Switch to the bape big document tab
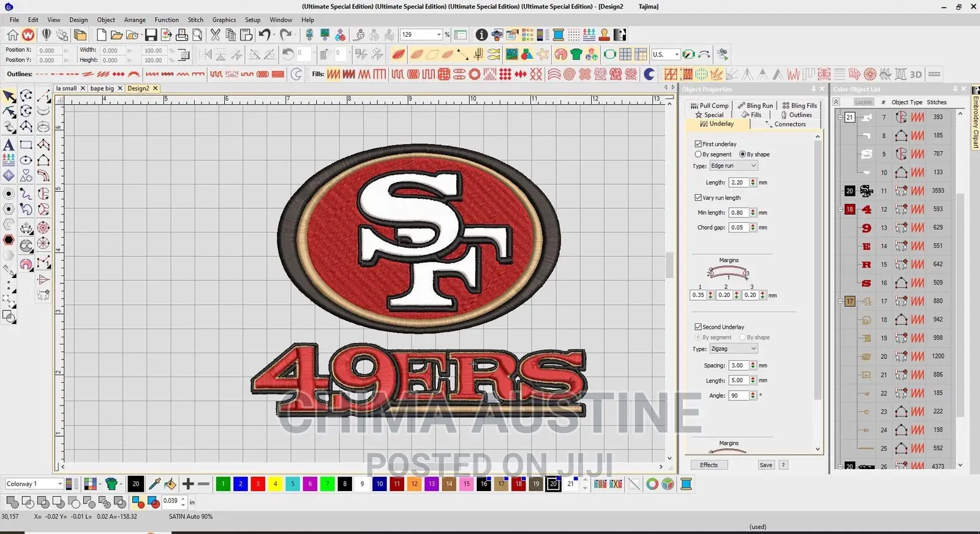The height and width of the screenshot is (534, 980). [102, 88]
